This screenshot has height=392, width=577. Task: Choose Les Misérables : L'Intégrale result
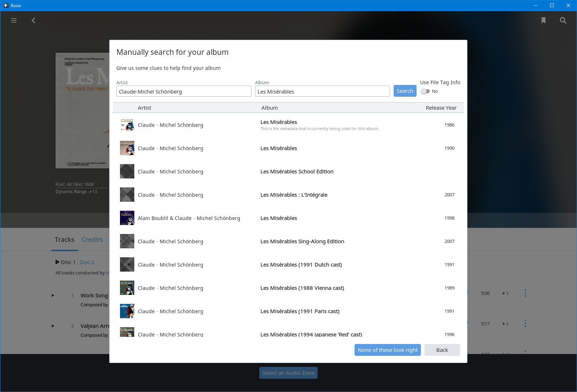tap(288, 195)
